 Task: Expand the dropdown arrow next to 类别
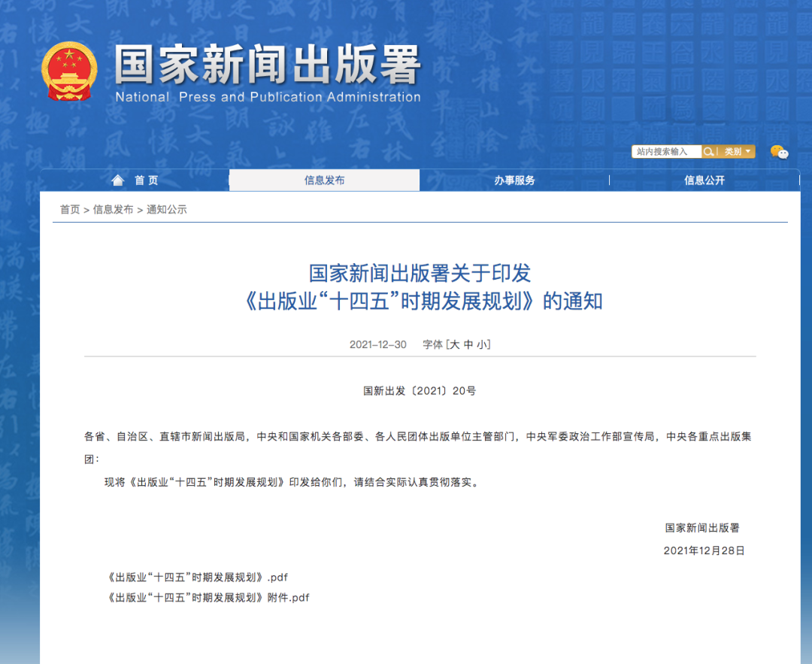click(748, 152)
